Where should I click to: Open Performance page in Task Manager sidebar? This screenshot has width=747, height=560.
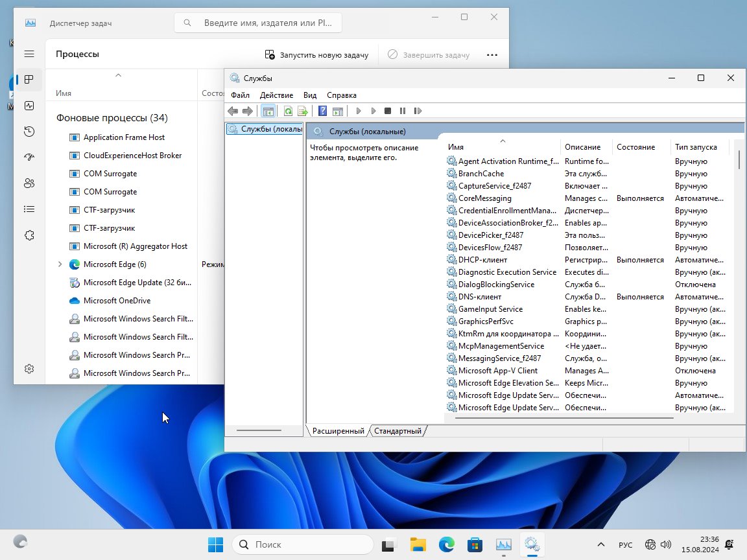[29, 106]
